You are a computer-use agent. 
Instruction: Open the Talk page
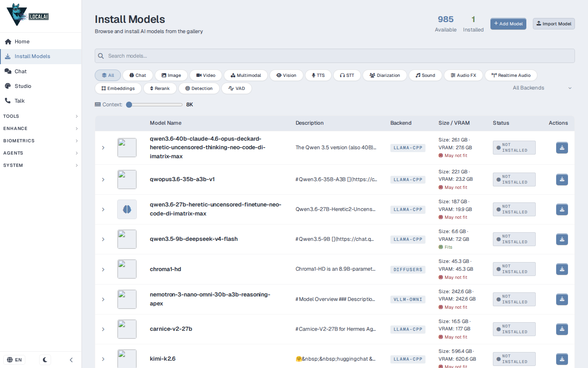41,101
